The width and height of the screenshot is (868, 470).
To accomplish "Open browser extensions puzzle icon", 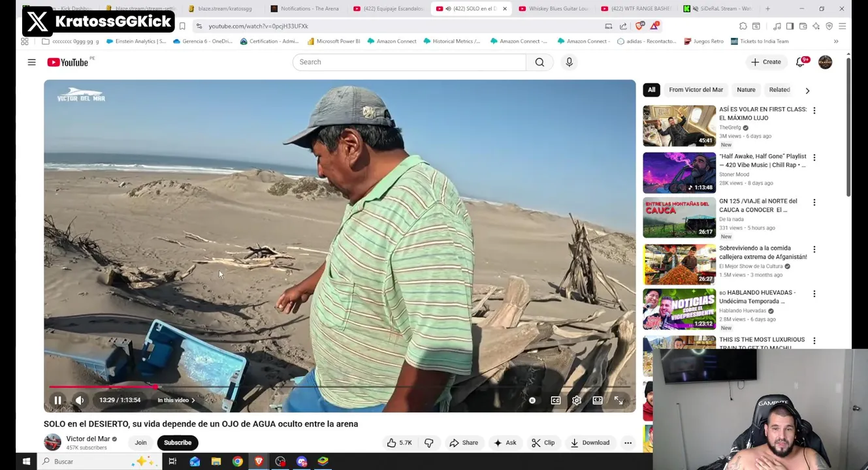I will (743, 26).
